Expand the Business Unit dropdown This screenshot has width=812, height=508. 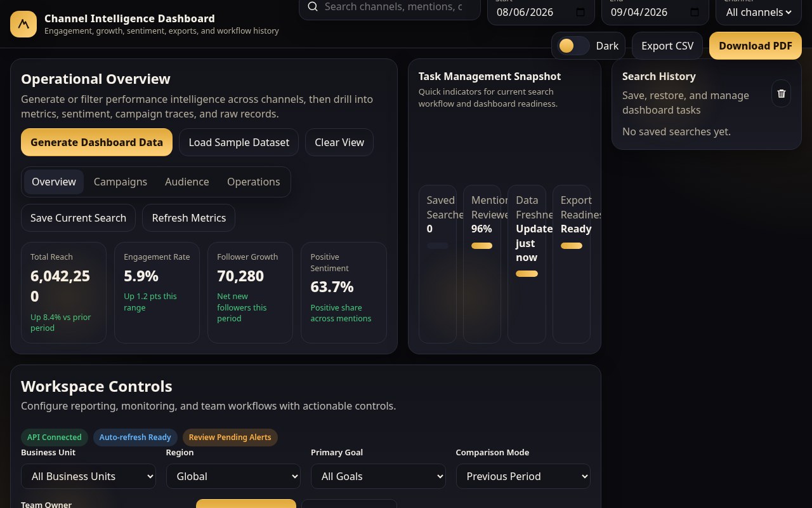click(x=89, y=476)
